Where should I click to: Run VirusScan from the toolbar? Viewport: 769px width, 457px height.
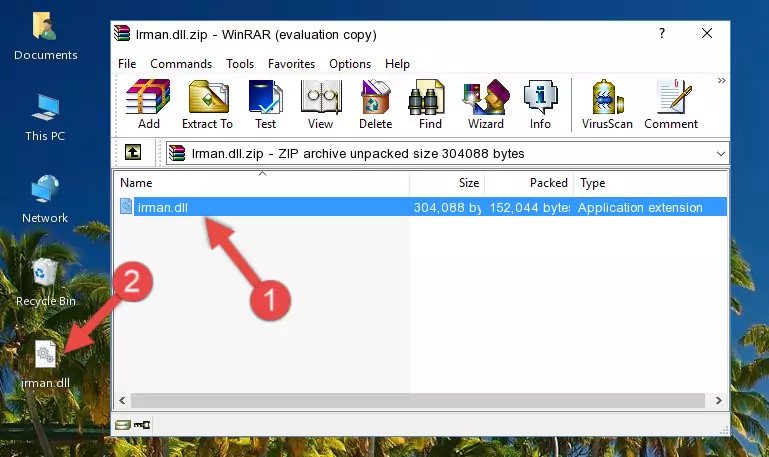pyautogui.click(x=607, y=104)
